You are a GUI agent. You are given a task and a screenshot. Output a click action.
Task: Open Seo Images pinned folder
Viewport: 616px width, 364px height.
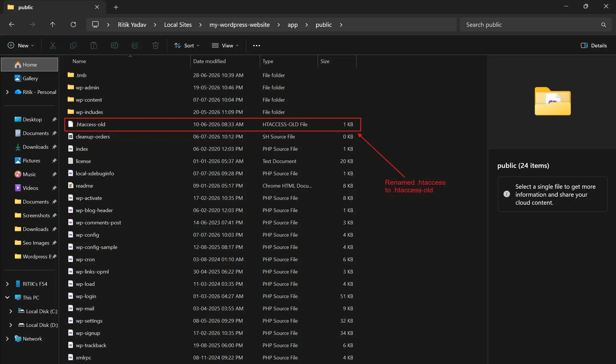coord(32,243)
